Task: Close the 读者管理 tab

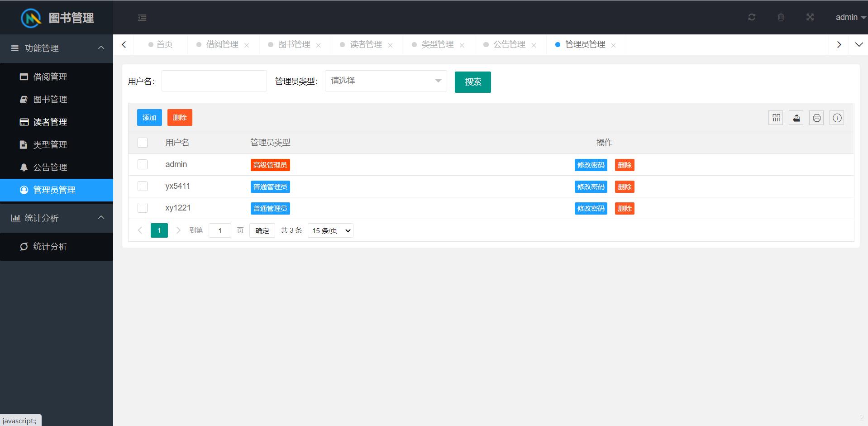Action: [x=390, y=45]
